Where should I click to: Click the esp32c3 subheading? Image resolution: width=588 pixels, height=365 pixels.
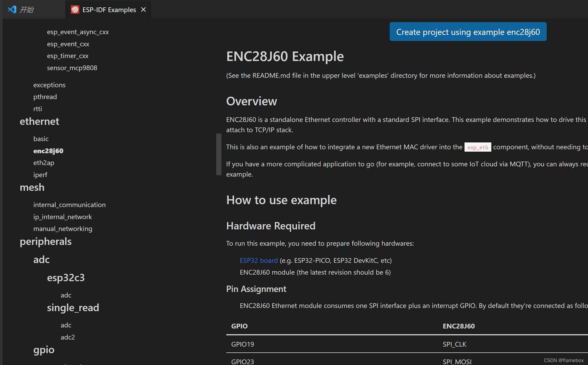66,278
